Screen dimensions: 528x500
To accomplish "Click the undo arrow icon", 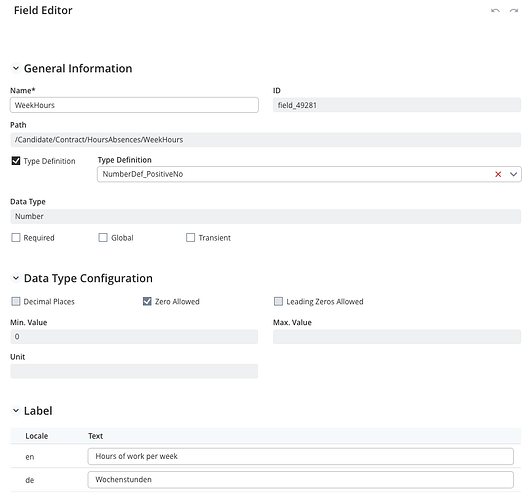I will tap(495, 10).
